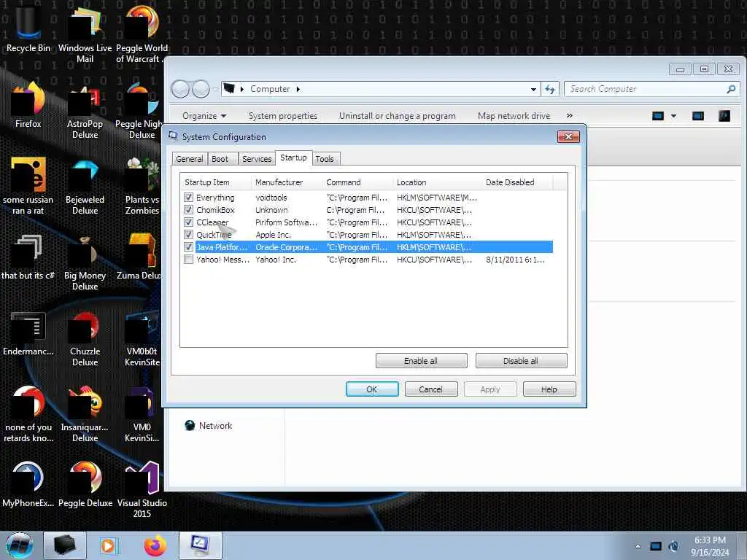Open AstroPop Deluxe desktop icon
This screenshot has width=747, height=560.
[x=85, y=111]
